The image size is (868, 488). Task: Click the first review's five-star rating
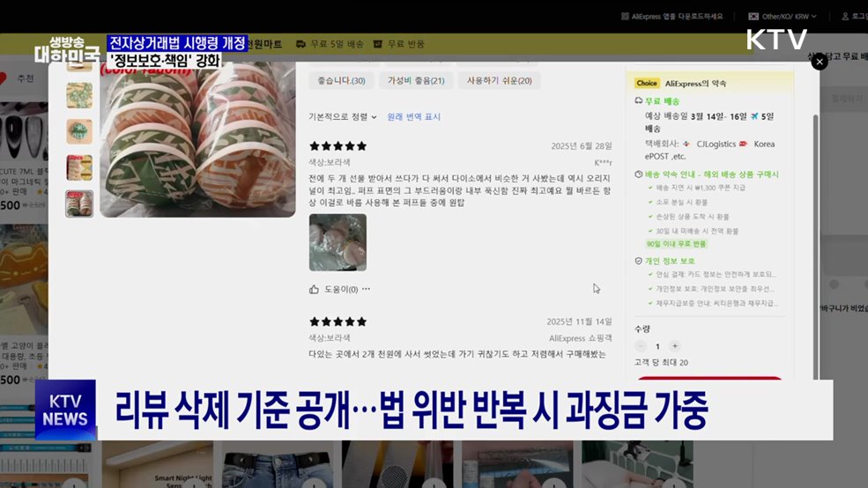pos(338,146)
